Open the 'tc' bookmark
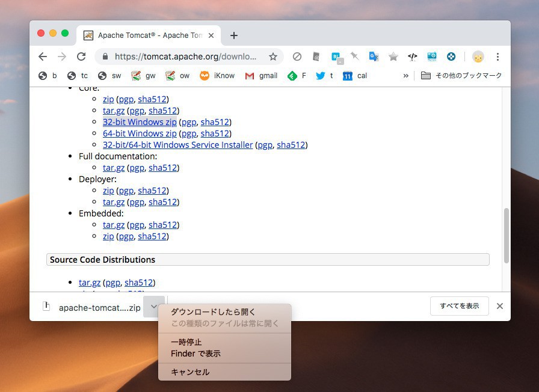Screen dimensions: 539x392 point(78,76)
